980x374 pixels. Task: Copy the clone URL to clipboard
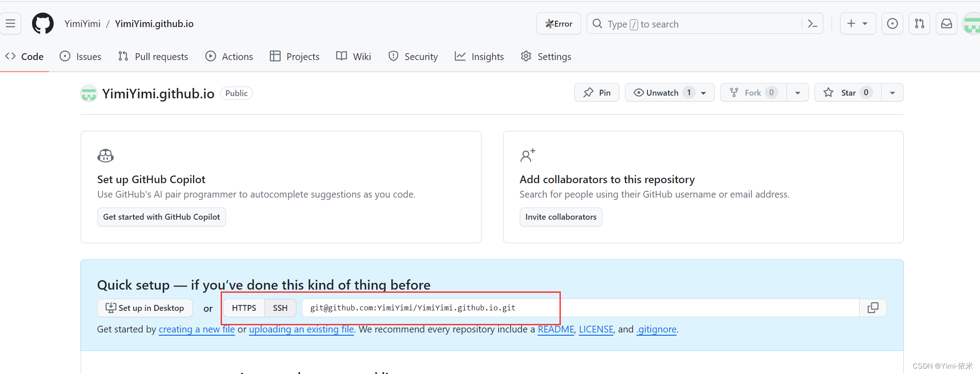(873, 308)
